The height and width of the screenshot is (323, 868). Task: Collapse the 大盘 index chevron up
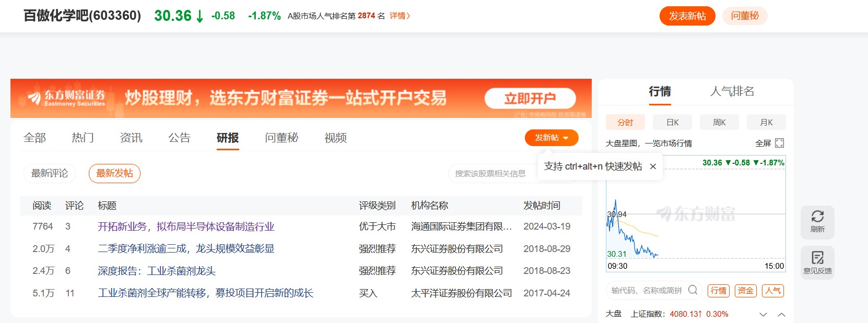pos(781,314)
